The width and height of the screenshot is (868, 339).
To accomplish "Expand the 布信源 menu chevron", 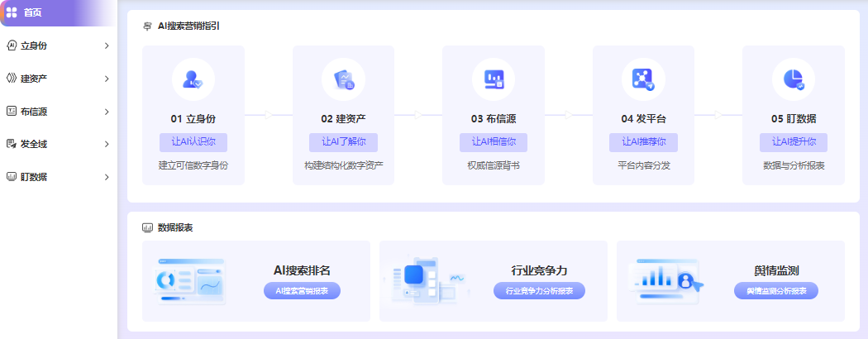I will (x=107, y=112).
